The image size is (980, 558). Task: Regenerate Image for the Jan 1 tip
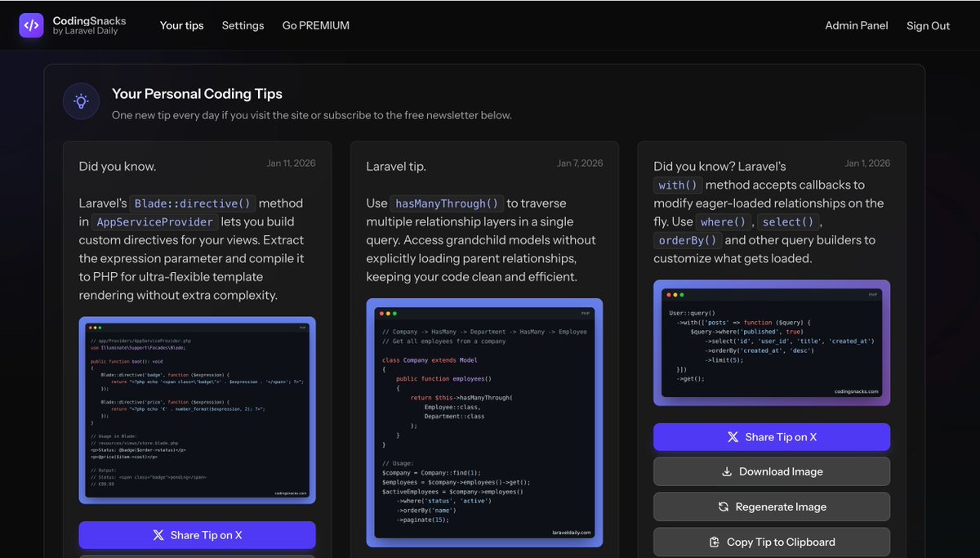tap(772, 507)
